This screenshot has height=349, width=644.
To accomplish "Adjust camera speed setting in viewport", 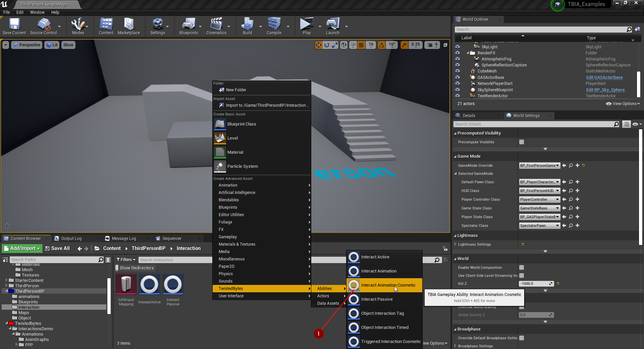I will (432, 45).
